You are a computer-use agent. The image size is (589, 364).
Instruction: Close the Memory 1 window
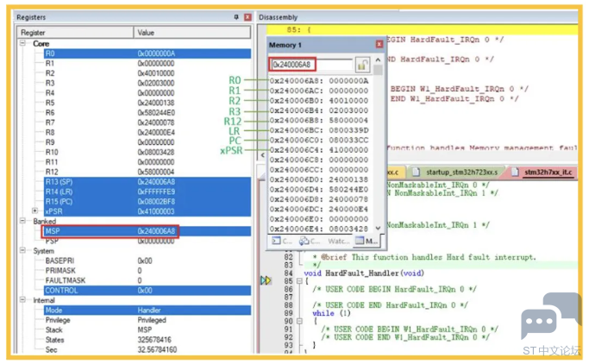[379, 44]
